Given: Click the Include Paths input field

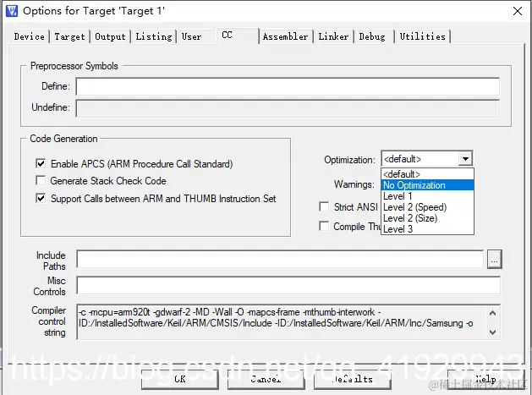Looking at the screenshot, I should click(280, 260).
